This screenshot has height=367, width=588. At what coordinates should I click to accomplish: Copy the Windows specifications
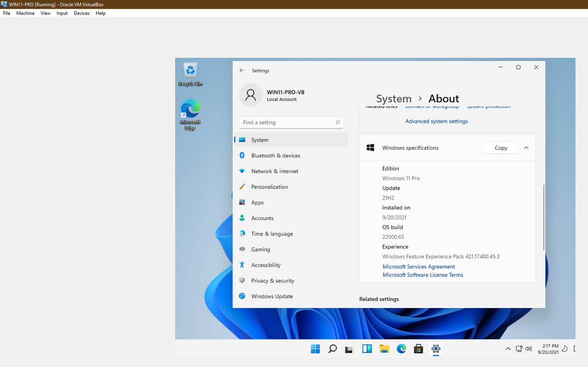501,148
